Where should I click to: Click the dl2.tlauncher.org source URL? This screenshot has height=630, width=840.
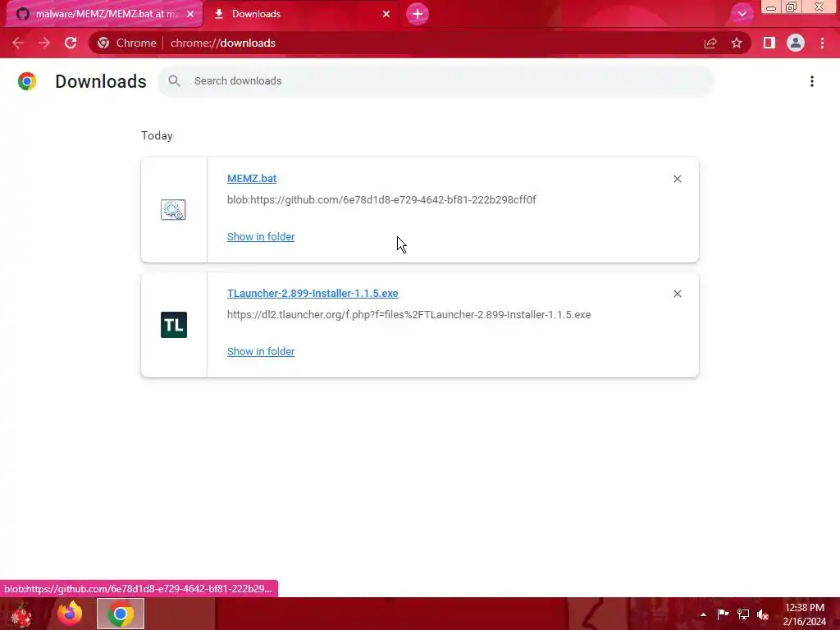pos(409,314)
